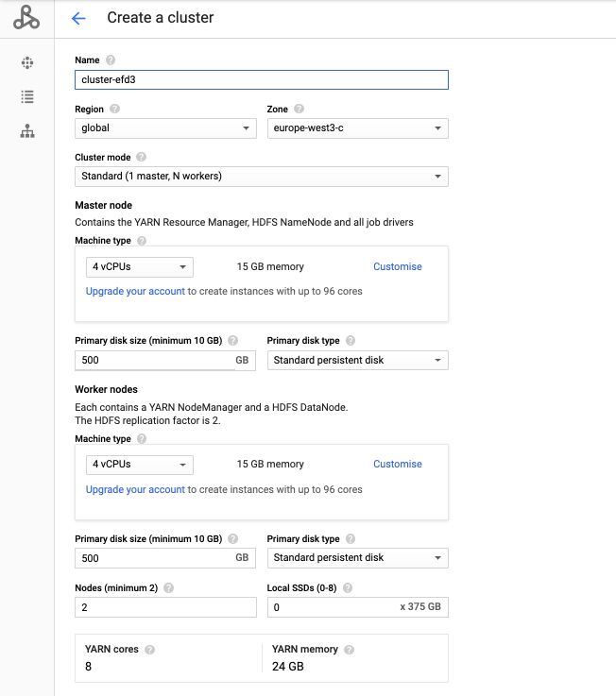Open the Region dropdown set to global
The height and width of the screenshot is (696, 616).
(x=165, y=128)
